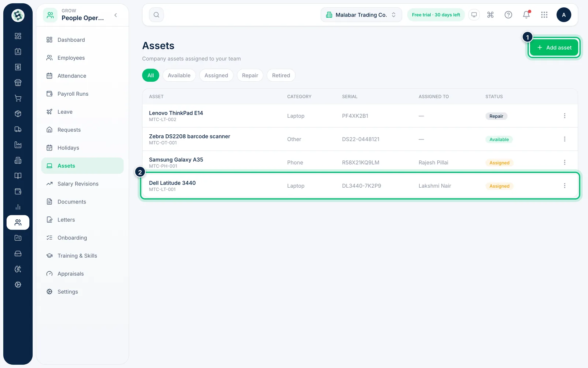Open the storefront icon in left rail

click(18, 83)
